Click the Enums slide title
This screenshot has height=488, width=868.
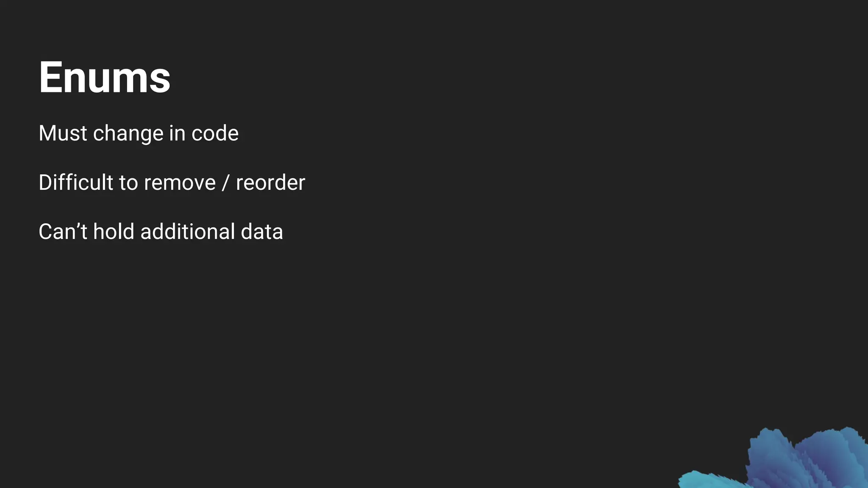pyautogui.click(x=104, y=77)
